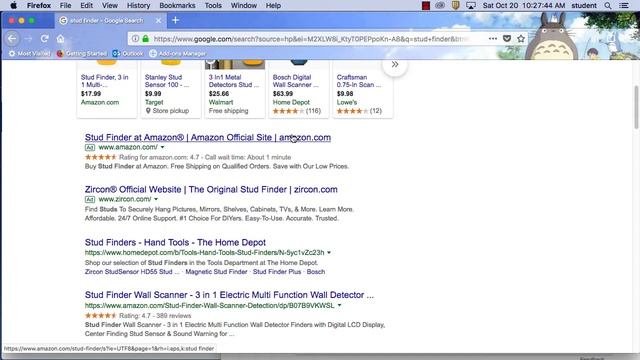Image resolution: width=640 pixels, height=360 pixels.
Task: Click the Store pickup location pin
Action: (148, 111)
